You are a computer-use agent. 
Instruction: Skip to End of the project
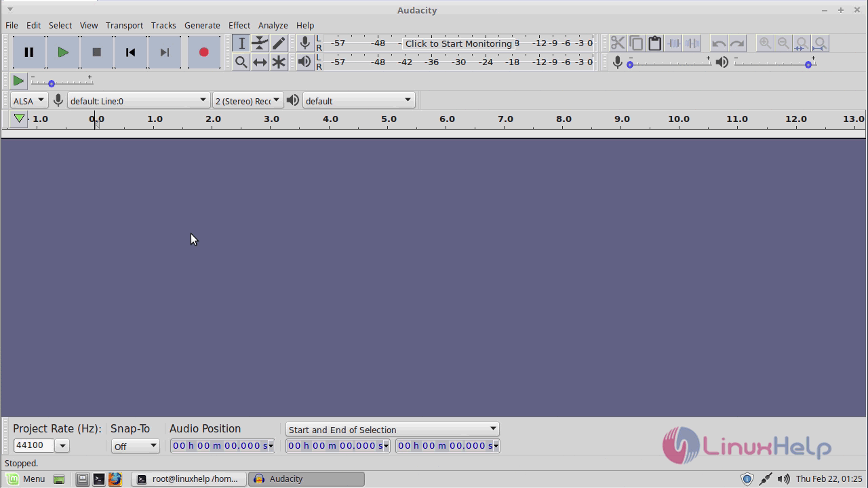(164, 52)
